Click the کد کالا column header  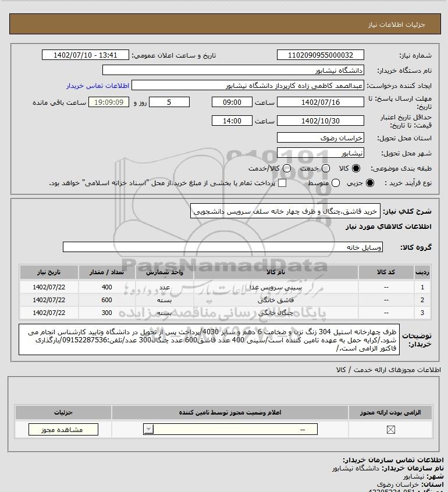(386, 272)
